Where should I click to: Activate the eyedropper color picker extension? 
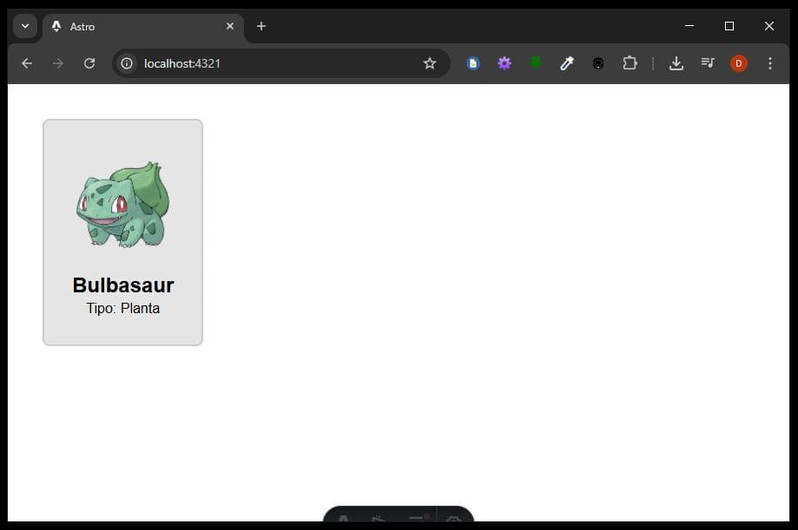(x=567, y=63)
